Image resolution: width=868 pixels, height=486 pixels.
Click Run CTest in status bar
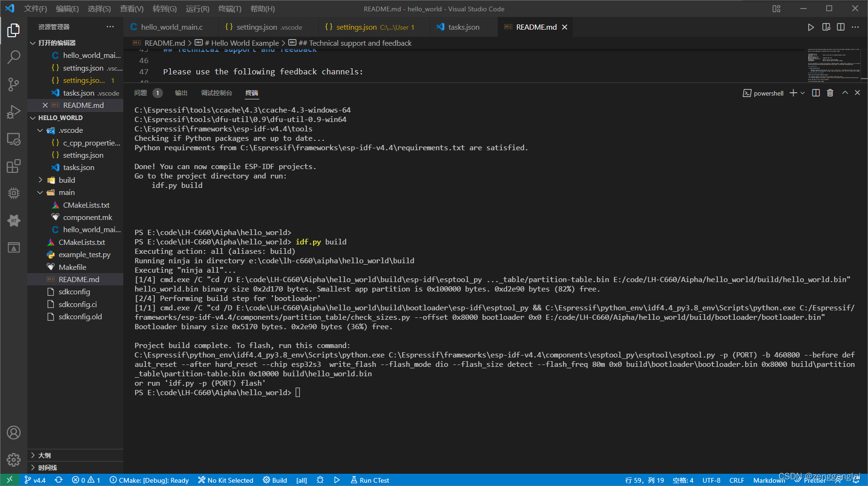coord(370,480)
